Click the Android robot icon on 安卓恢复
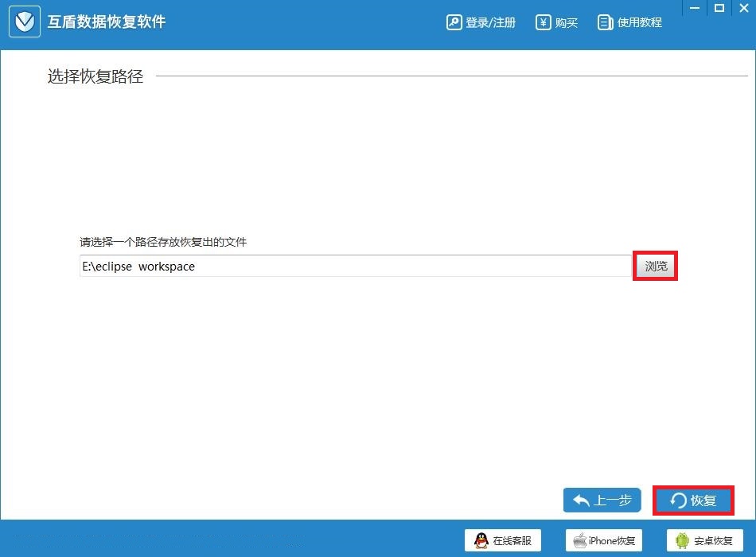This screenshot has height=557, width=756. [x=682, y=540]
